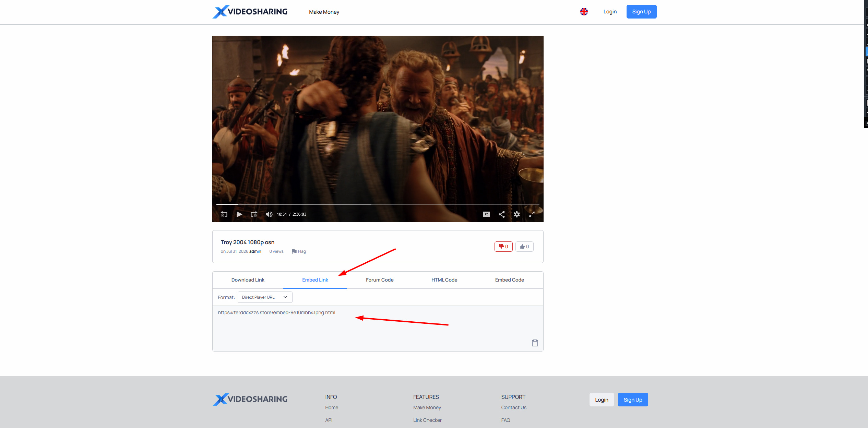868x428 pixels.
Task: Play the video
Action: point(239,214)
